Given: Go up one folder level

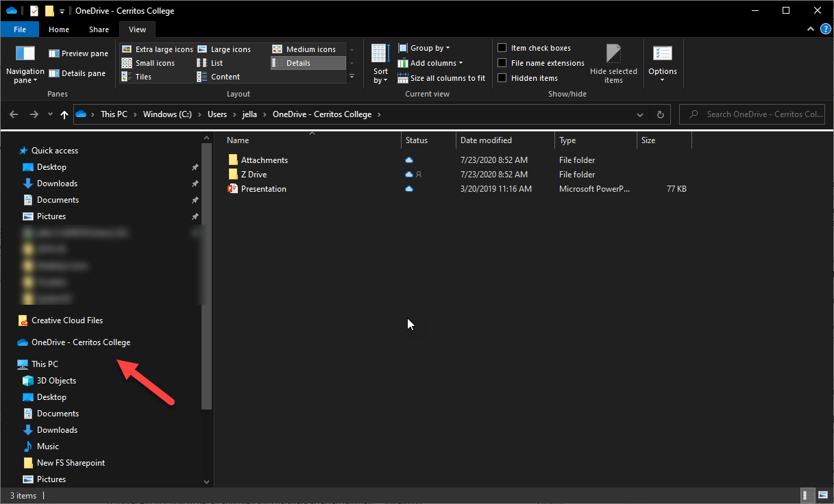Looking at the screenshot, I should (x=64, y=114).
